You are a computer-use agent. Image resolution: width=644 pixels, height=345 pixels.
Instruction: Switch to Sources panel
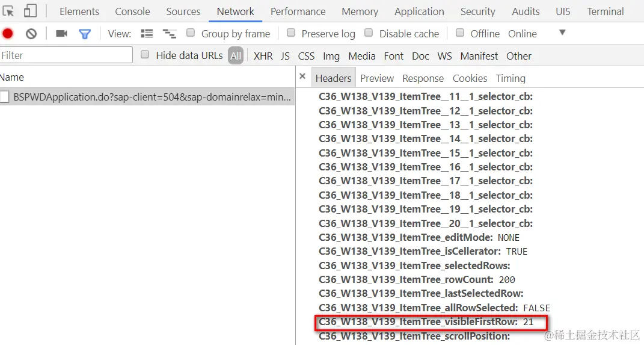pos(183,11)
